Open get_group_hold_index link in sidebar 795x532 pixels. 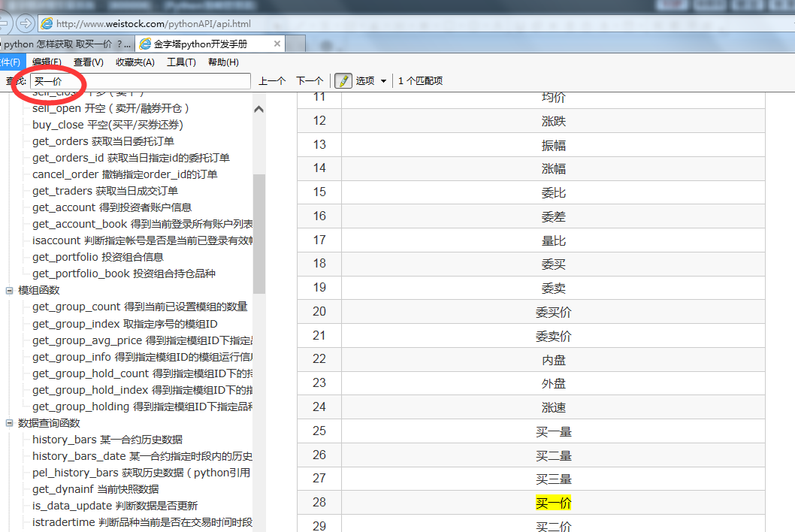(142, 390)
